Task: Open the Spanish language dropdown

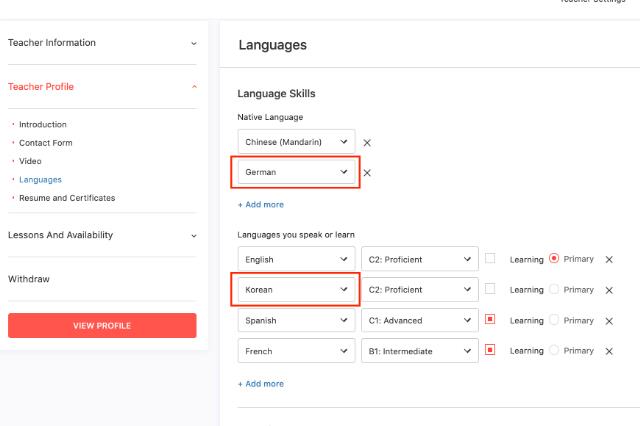Action: (296, 320)
